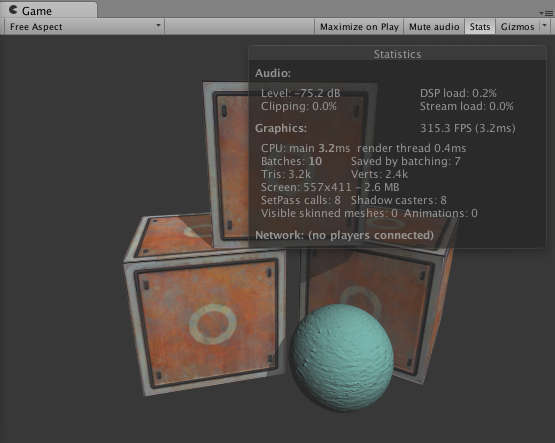This screenshot has height=443, width=555.
Task: Toggle Maximize on Play
Action: 359,27
